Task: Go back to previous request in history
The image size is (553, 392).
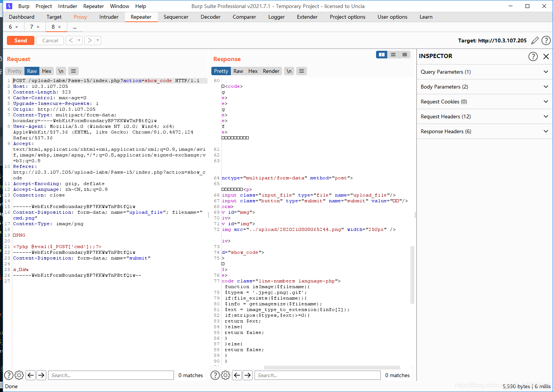Action: [x=71, y=40]
